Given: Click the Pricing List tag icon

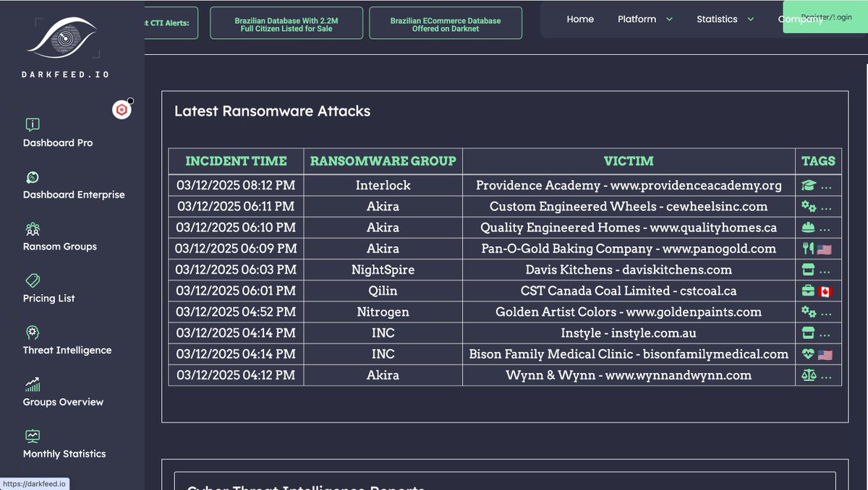Looking at the screenshot, I should [x=33, y=280].
